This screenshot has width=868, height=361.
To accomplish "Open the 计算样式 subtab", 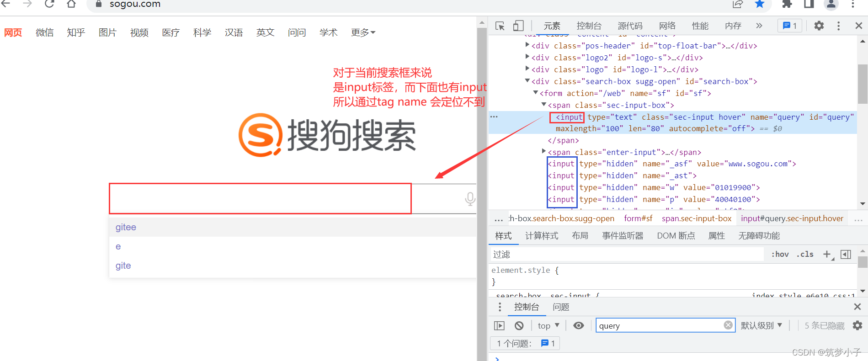I will click(x=542, y=236).
